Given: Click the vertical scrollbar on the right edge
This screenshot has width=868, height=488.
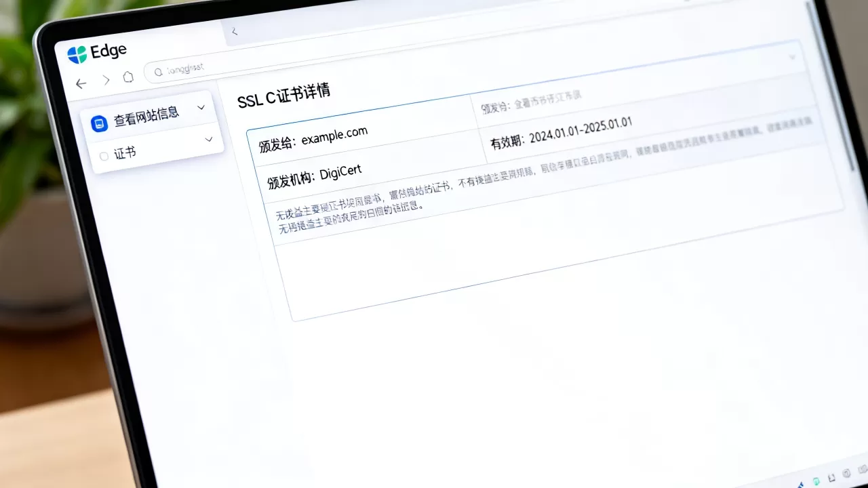Looking at the screenshot, I should click(832, 87).
